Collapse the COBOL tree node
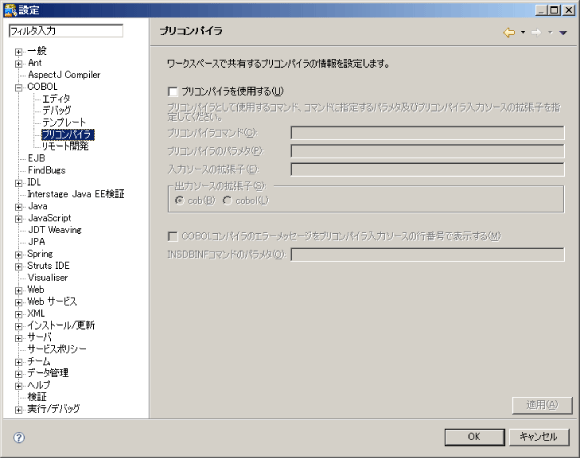Viewport: 580px width, 458px height. point(18,87)
